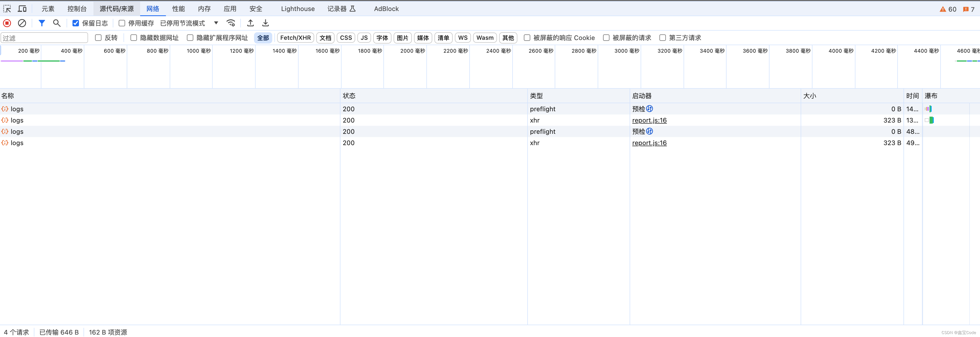The width and height of the screenshot is (980, 337).
Task: Open the 性能 tab
Action: click(179, 9)
